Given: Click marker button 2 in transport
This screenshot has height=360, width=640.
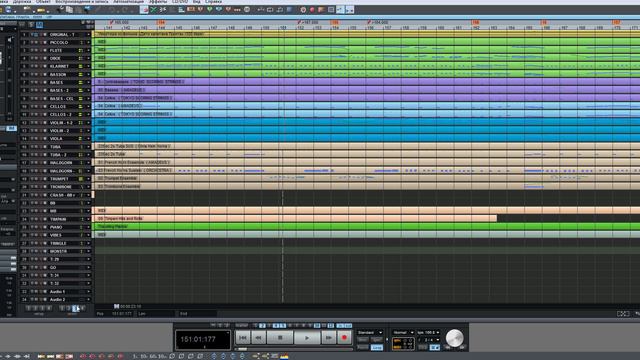Looking at the screenshot, I should 262,326.
